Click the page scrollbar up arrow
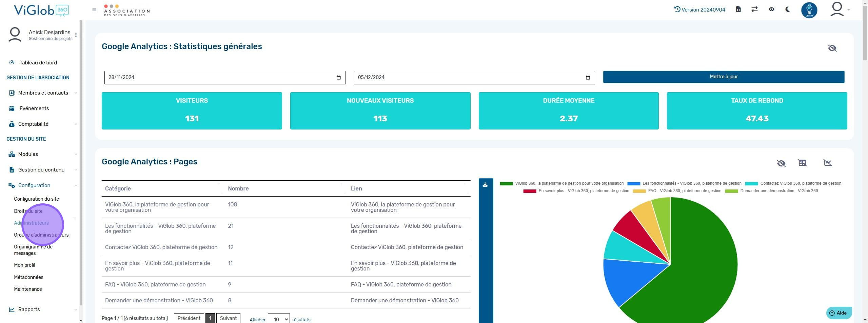The height and width of the screenshot is (323, 868). point(865,2)
